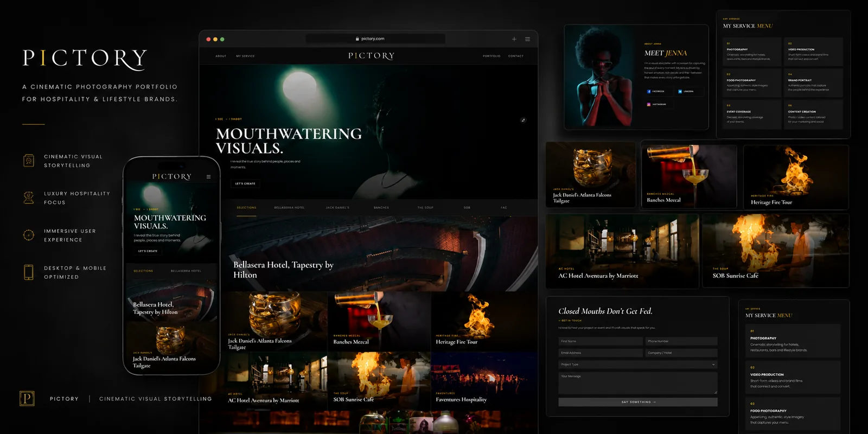This screenshot has height=434, width=868.
Task: Click the expand icon on hero image
Action: (x=523, y=120)
